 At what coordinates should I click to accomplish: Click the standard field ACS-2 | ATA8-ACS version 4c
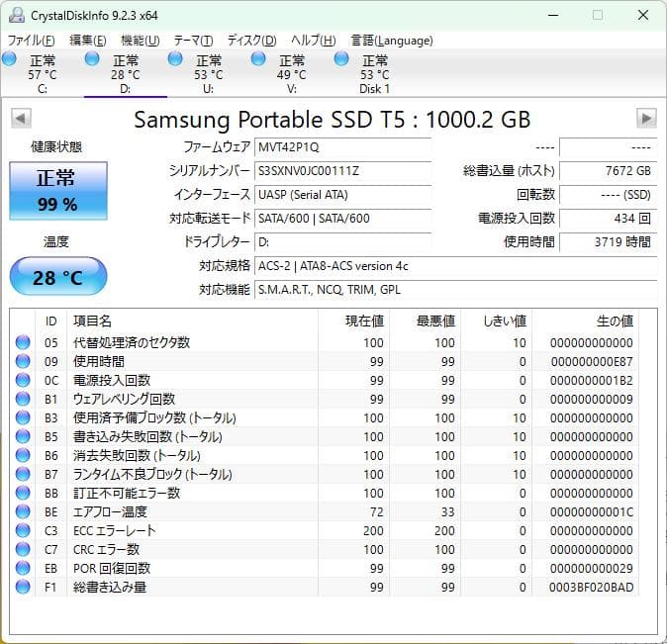pos(455,266)
